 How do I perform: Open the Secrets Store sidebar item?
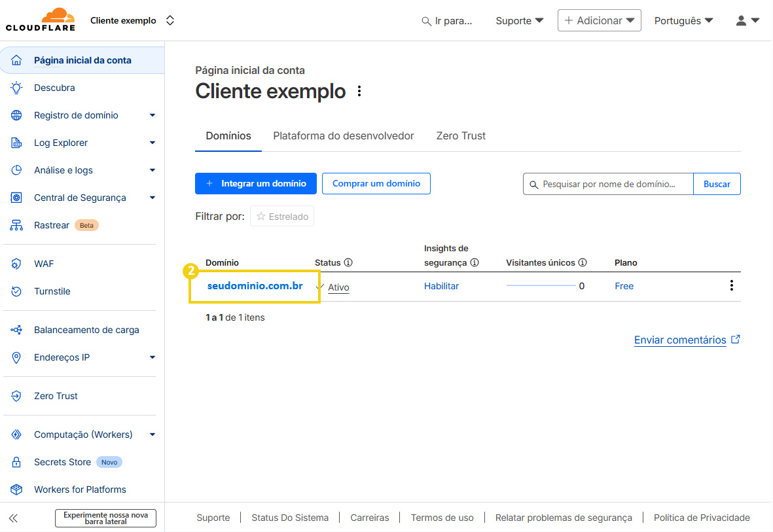point(62,461)
